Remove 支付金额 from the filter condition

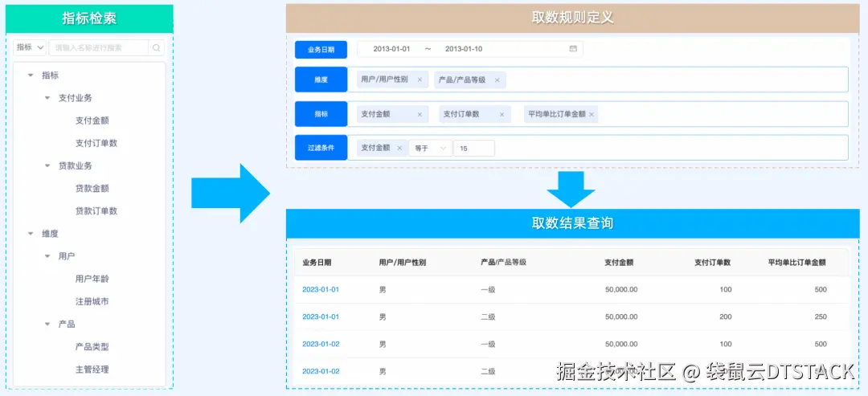coord(399,149)
